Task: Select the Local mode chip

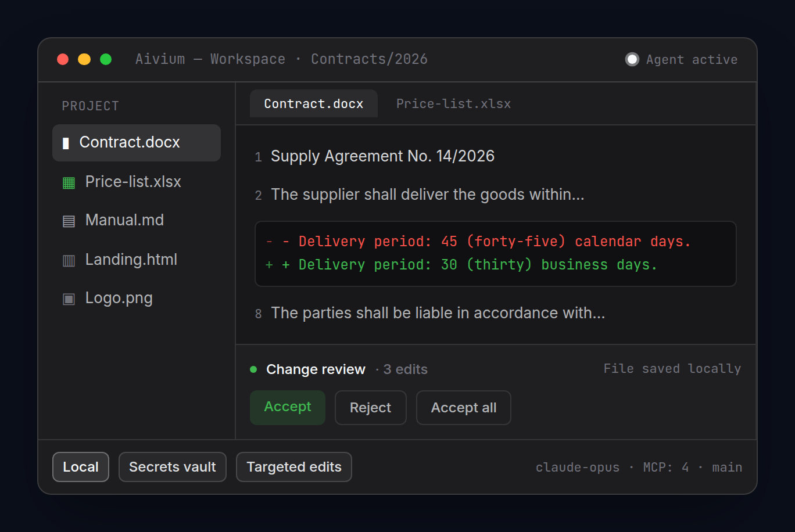Action: pyautogui.click(x=81, y=467)
